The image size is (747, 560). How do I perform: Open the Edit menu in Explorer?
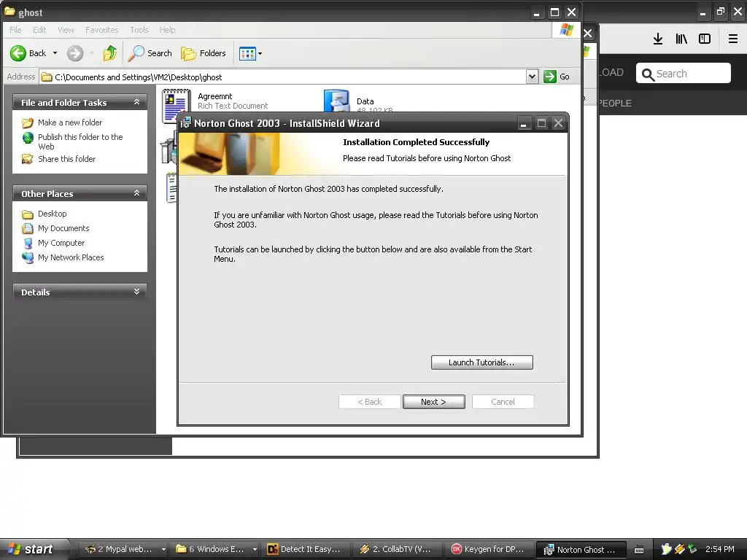39,30
